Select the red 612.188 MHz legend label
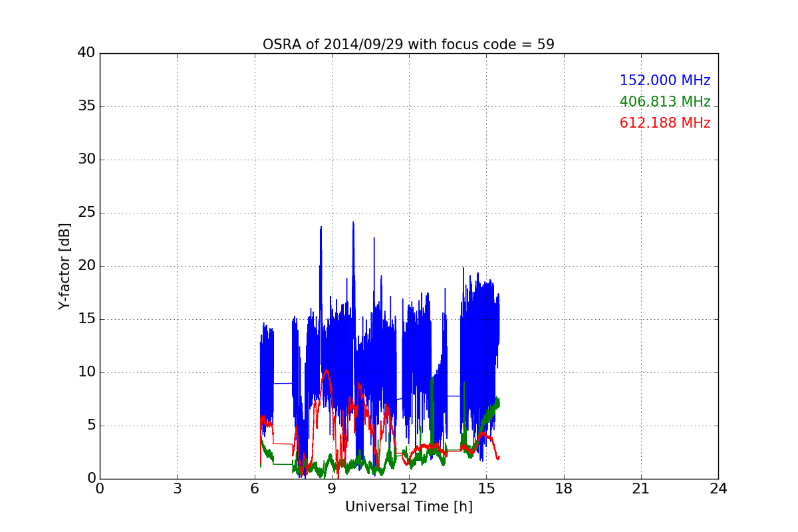Image resolution: width=798 pixels, height=532 pixels. [665, 123]
